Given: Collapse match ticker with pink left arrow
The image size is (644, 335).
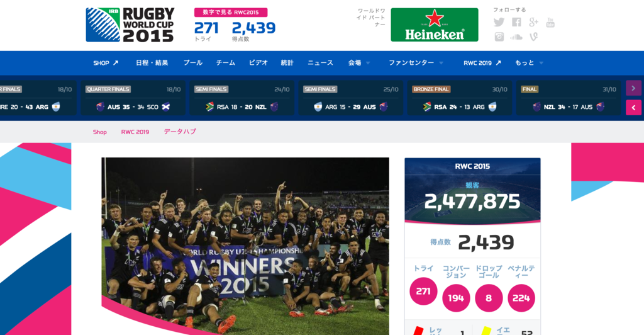Looking at the screenshot, I should tap(633, 108).
